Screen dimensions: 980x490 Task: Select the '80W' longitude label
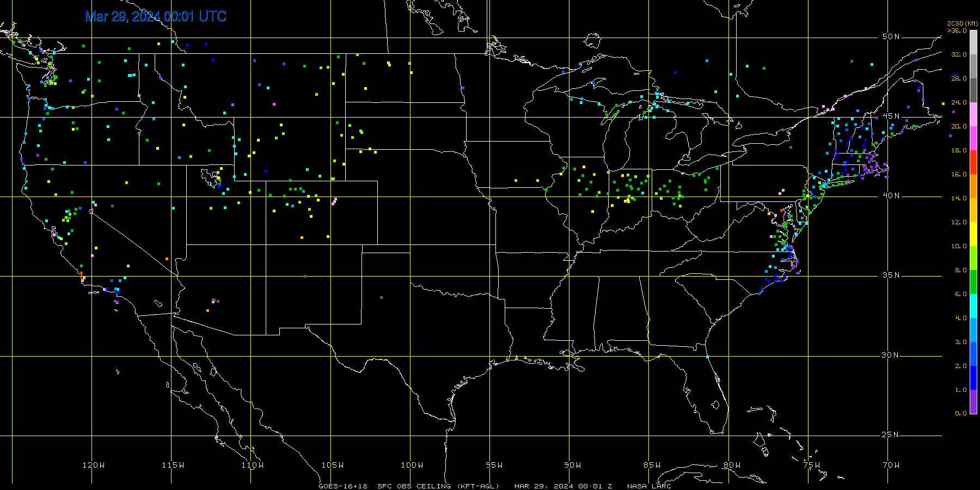pos(732,465)
